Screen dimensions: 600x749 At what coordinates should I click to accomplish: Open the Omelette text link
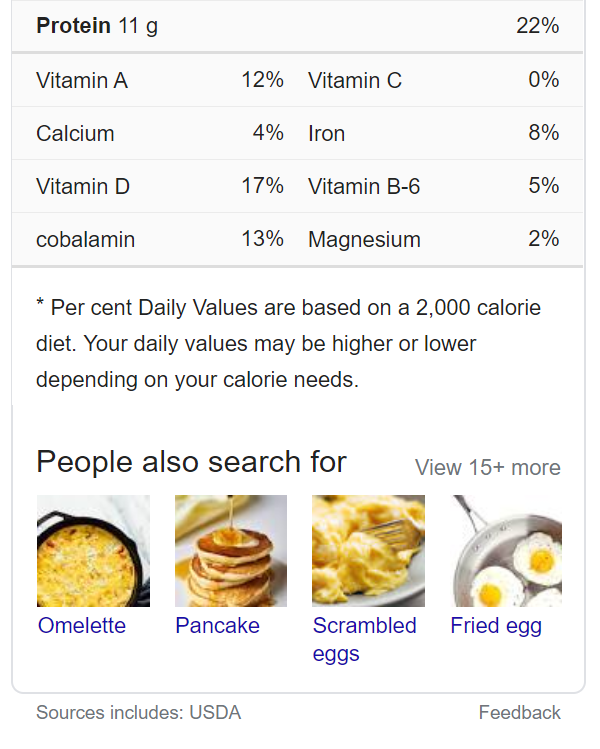[x=82, y=626]
